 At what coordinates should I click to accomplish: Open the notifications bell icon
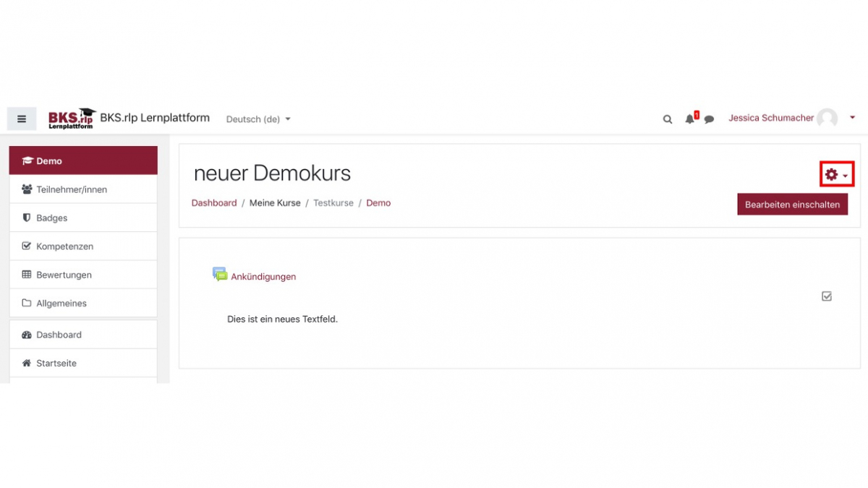tap(690, 119)
